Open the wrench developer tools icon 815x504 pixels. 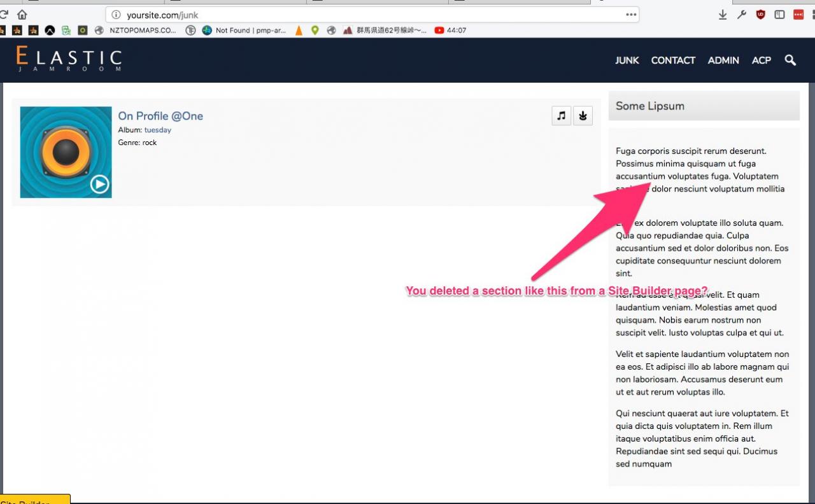(x=742, y=15)
